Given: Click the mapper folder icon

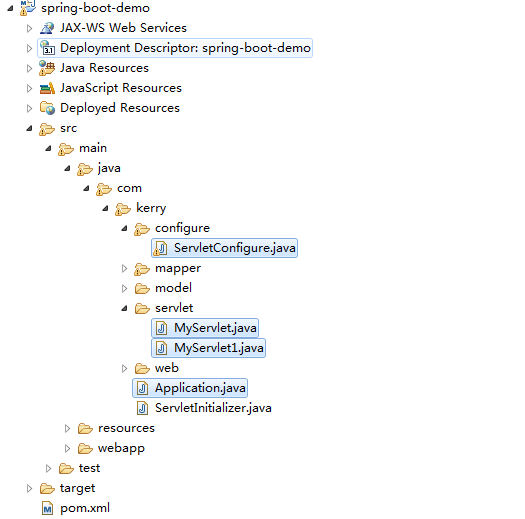Looking at the screenshot, I should coord(142,269).
